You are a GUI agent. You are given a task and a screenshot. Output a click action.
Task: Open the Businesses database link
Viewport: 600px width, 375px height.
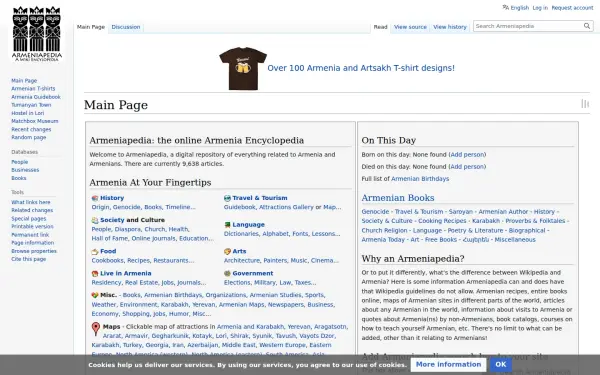[25, 170]
